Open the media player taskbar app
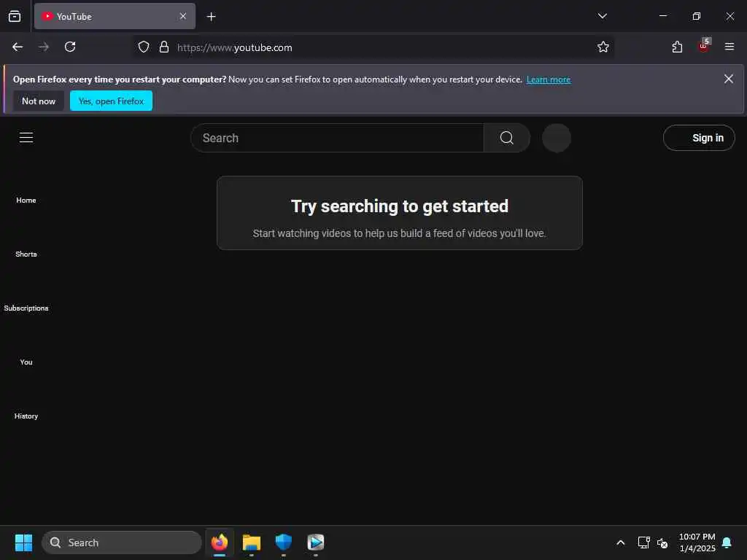The height and width of the screenshot is (560, 747). 315,542
